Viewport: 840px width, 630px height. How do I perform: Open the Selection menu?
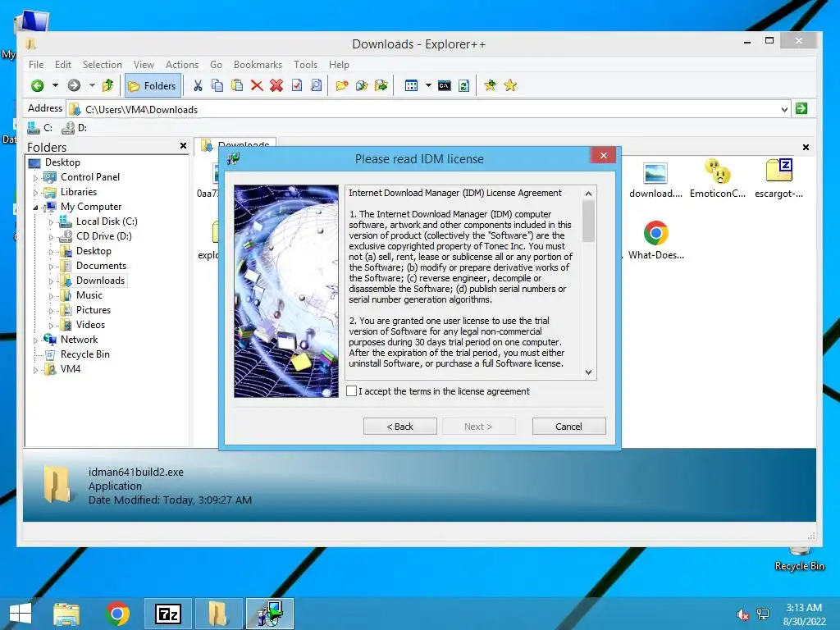click(102, 65)
